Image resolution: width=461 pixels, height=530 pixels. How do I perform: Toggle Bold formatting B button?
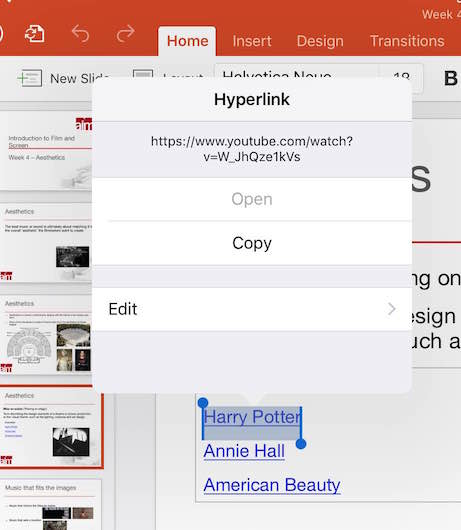tap(451, 78)
